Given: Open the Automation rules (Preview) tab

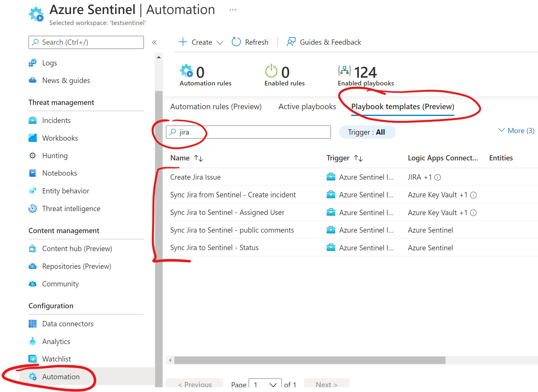Looking at the screenshot, I should point(216,106).
